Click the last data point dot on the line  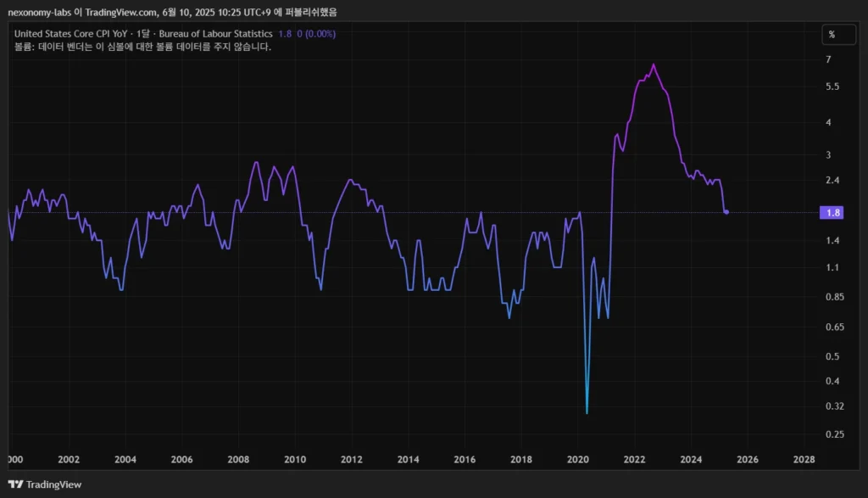click(726, 212)
